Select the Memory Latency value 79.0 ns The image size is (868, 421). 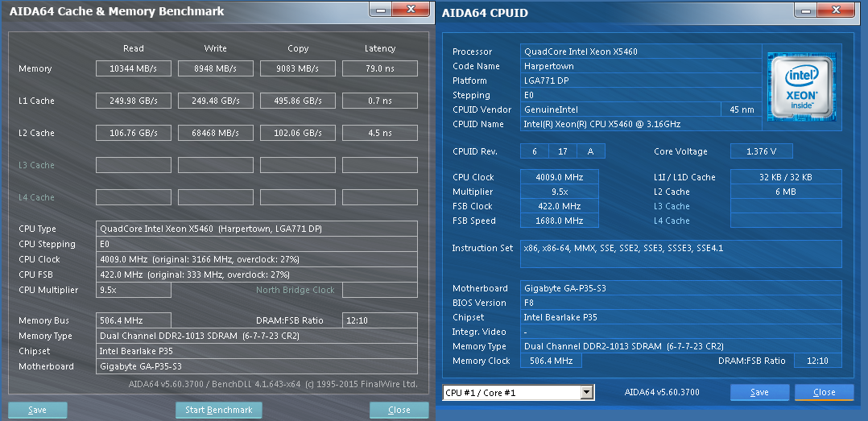click(x=380, y=68)
